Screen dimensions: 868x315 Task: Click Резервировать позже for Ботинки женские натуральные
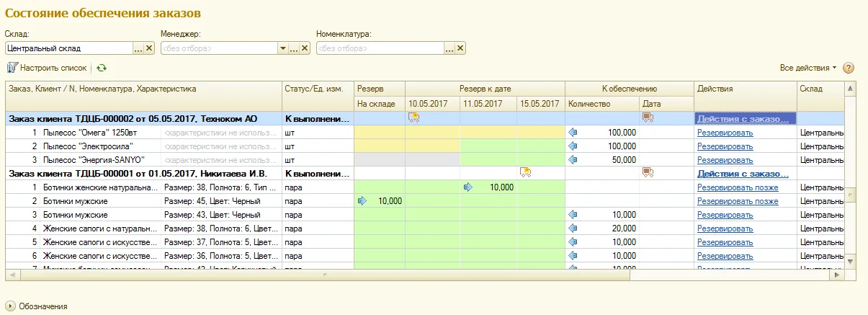point(738,187)
